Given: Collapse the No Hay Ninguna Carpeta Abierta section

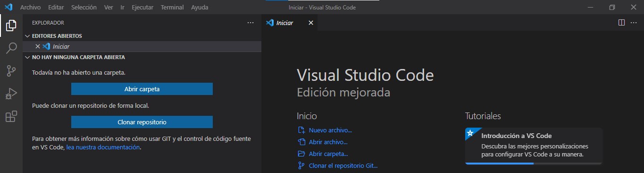Looking at the screenshot, I should coord(27,57).
